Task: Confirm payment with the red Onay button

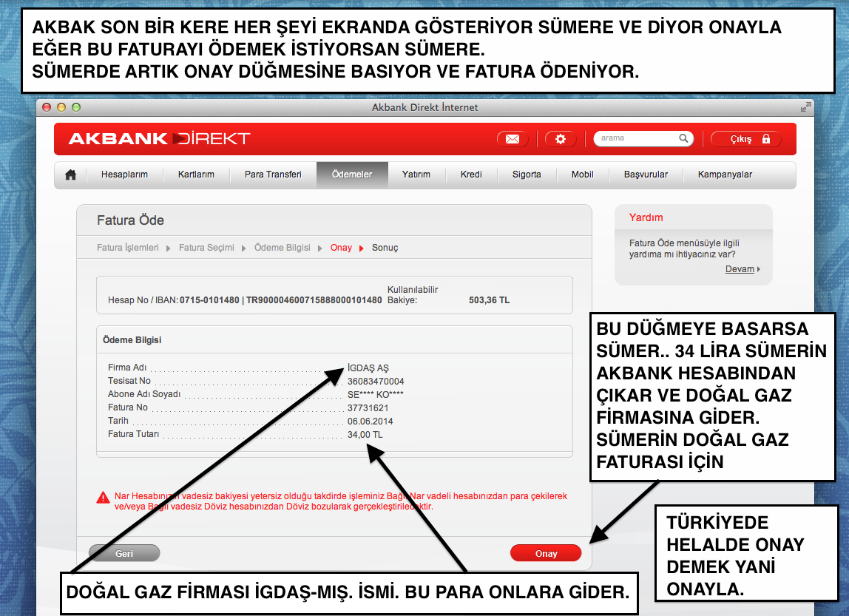Action: tap(546, 553)
